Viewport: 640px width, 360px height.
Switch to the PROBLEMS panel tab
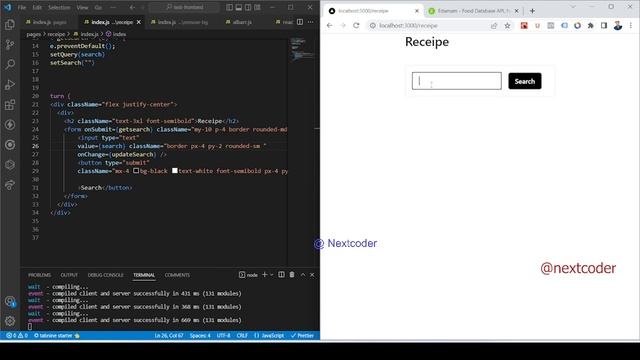tap(40, 275)
